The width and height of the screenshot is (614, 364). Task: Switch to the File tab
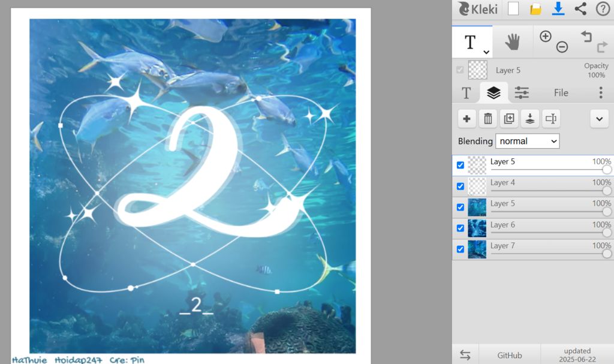561,92
